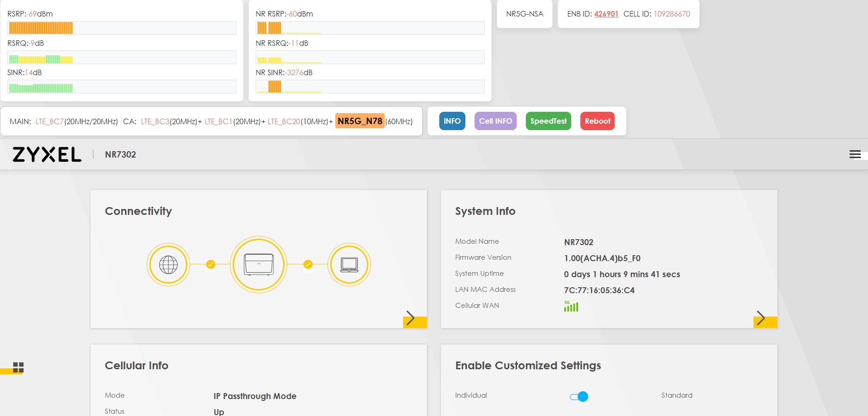Open the Cell INFO button
The height and width of the screenshot is (416, 868).
[x=495, y=121]
